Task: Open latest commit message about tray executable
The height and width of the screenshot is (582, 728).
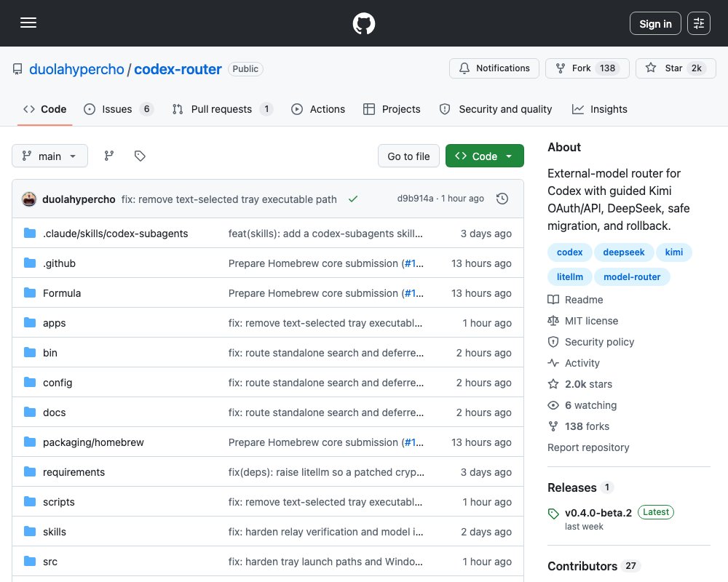Action: [x=229, y=199]
